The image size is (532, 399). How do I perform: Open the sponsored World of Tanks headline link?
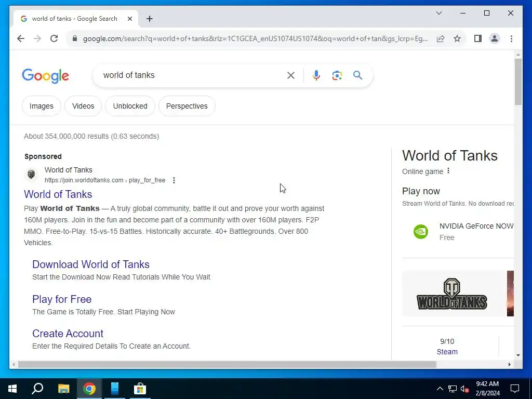tap(58, 194)
